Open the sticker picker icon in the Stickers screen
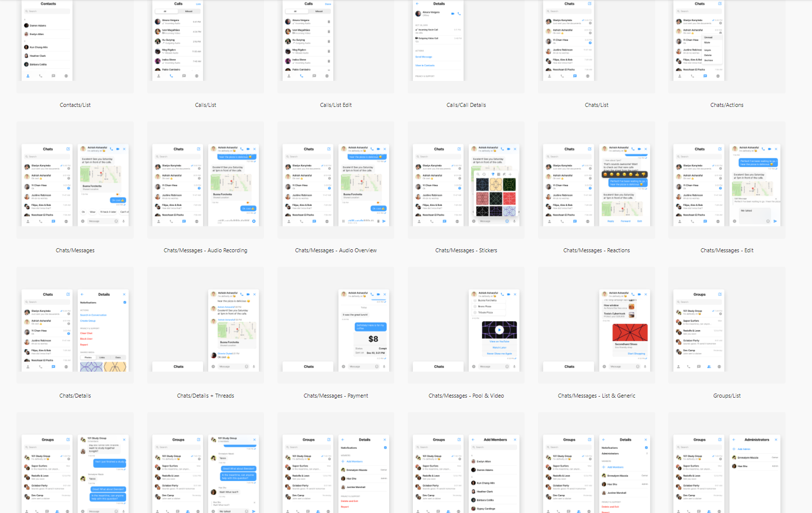This screenshot has width=812, height=513. (507, 221)
